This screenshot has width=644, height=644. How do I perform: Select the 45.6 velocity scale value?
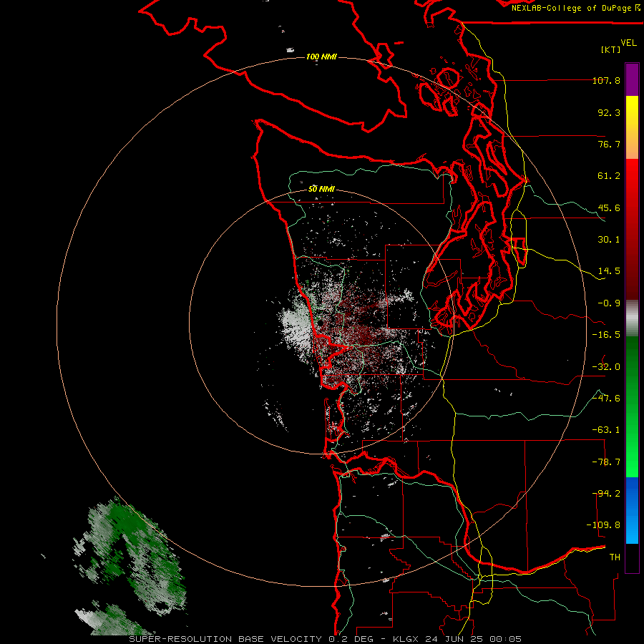click(609, 208)
